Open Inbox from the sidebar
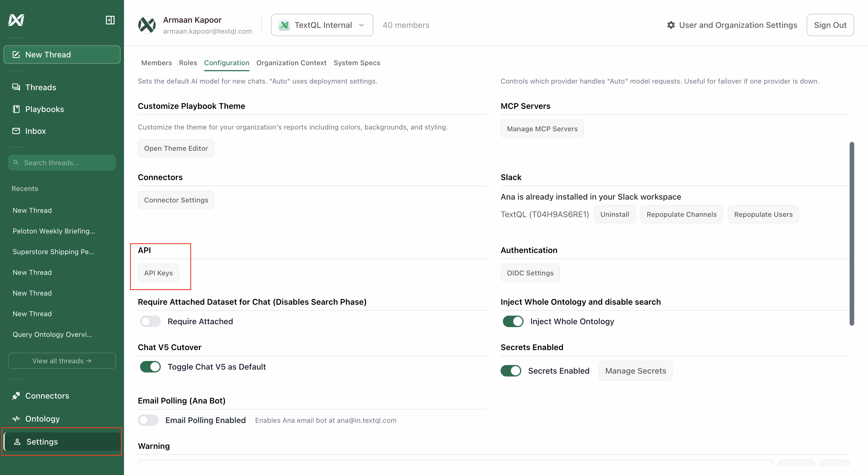Image resolution: width=868 pixels, height=475 pixels. pyautogui.click(x=35, y=131)
